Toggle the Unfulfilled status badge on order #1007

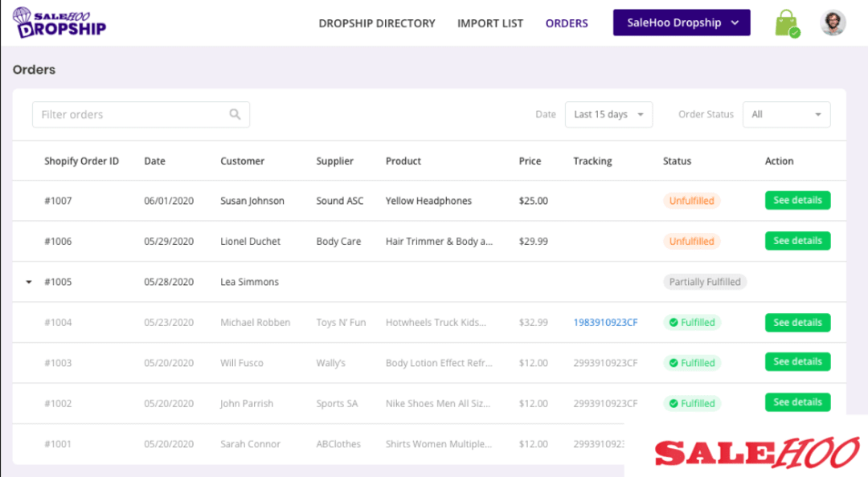tap(691, 201)
